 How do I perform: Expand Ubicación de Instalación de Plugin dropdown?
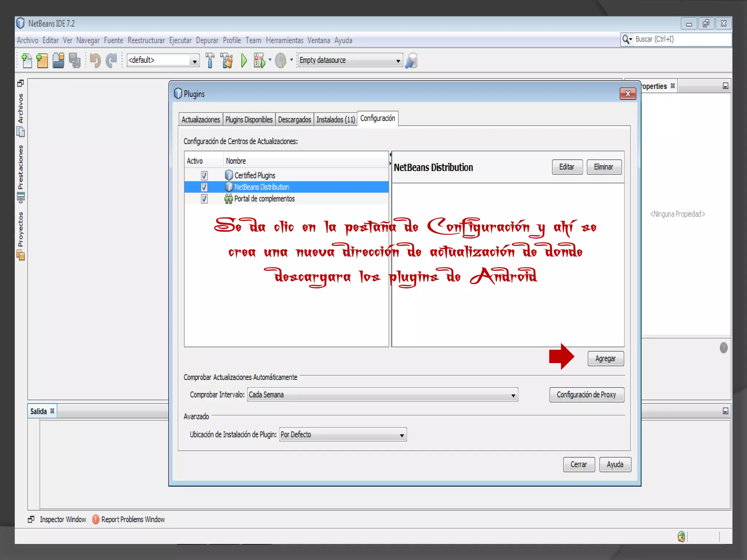(x=342, y=435)
